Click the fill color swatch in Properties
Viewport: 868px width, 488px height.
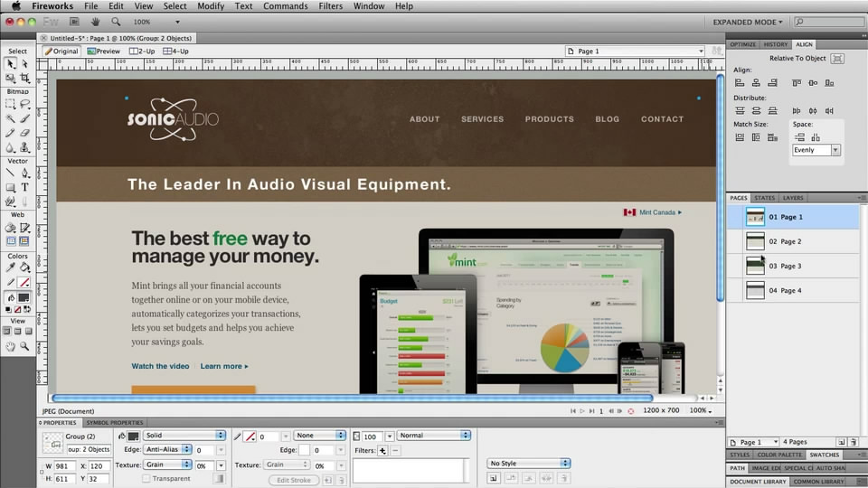click(134, 436)
